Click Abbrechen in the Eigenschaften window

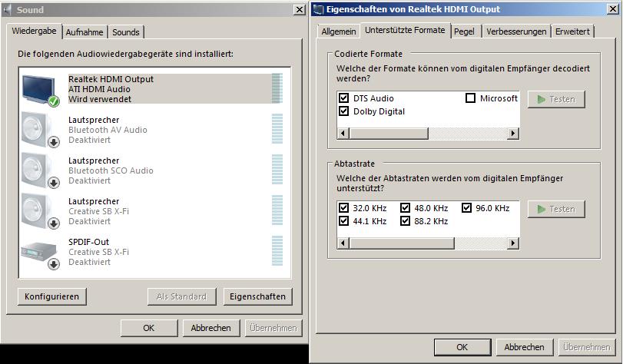point(524,347)
